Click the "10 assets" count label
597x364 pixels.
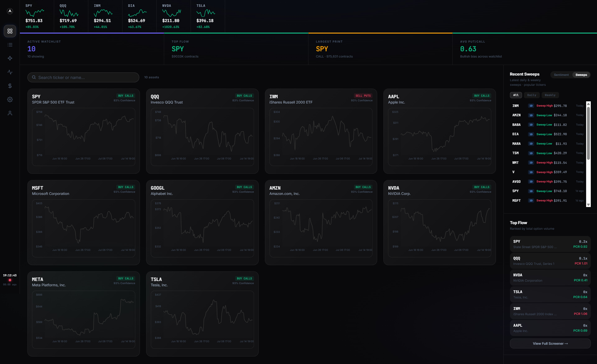pyautogui.click(x=151, y=77)
